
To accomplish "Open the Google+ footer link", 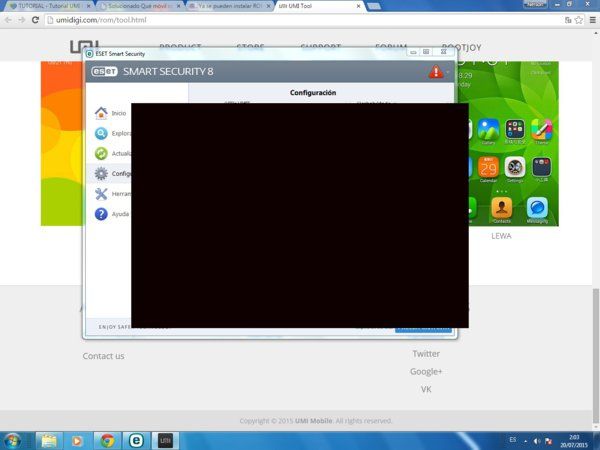I will pos(426,372).
